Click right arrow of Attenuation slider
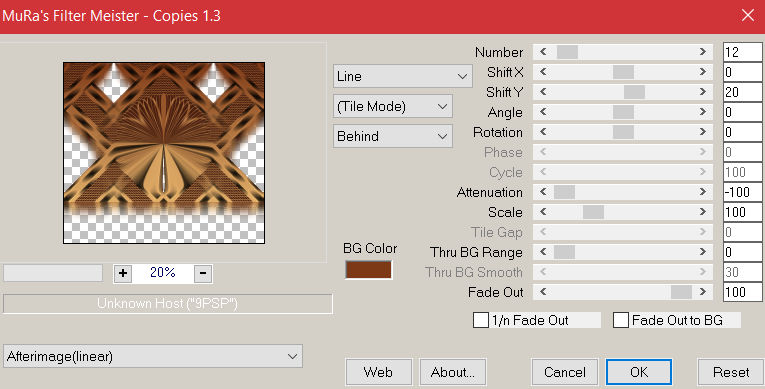765x389 pixels. (703, 192)
